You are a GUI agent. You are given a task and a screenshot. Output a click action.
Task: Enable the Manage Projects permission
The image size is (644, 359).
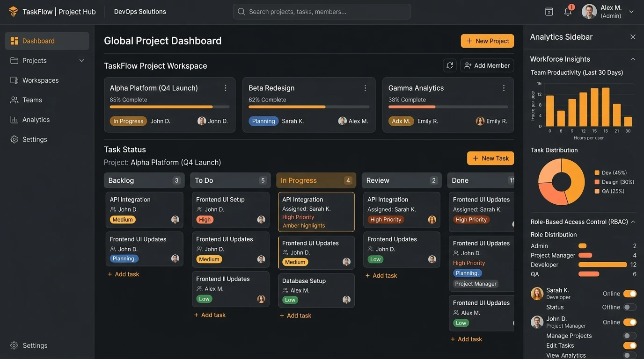click(x=630, y=336)
